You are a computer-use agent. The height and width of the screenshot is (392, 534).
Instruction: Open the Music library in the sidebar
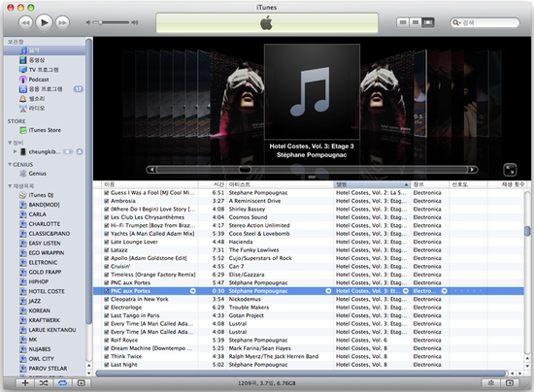click(45, 50)
